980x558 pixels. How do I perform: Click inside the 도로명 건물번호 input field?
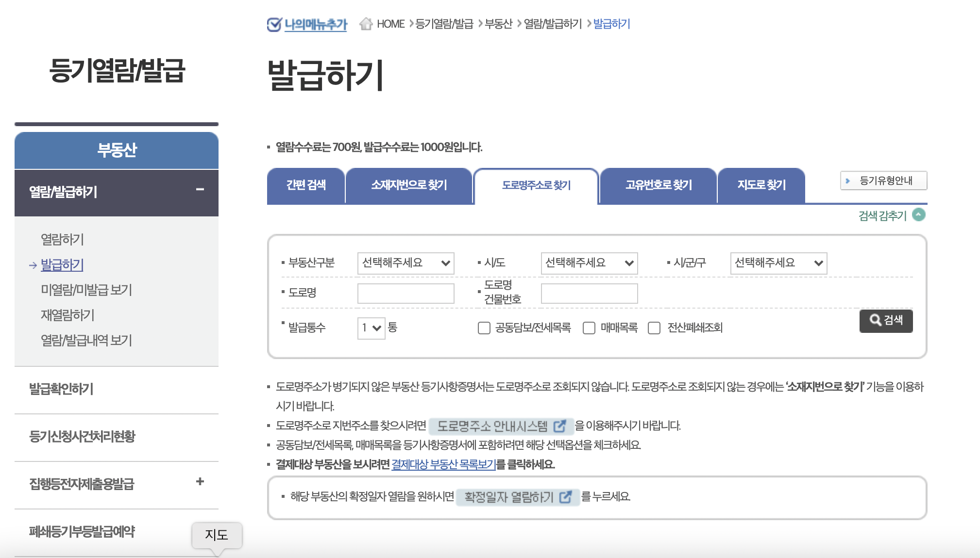click(x=590, y=294)
